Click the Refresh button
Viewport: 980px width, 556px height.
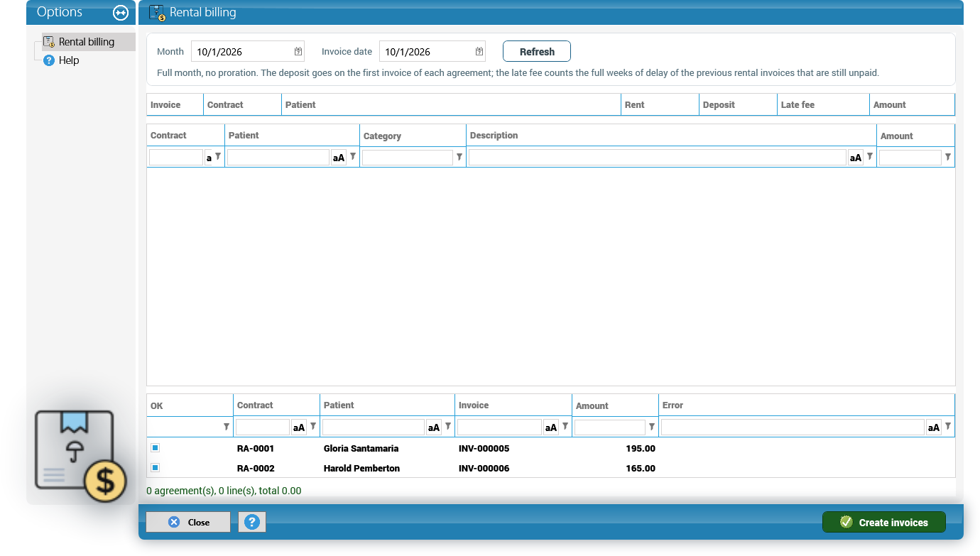point(537,51)
